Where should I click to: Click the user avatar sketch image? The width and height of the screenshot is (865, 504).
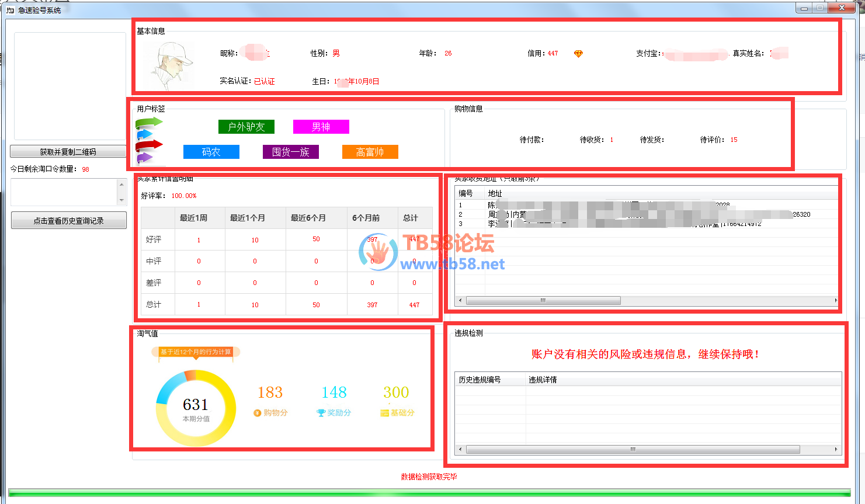pyautogui.click(x=169, y=65)
